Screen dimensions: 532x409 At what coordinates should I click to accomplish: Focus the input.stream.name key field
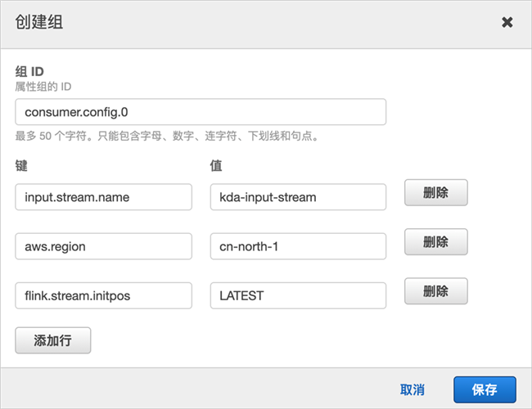[x=103, y=197]
